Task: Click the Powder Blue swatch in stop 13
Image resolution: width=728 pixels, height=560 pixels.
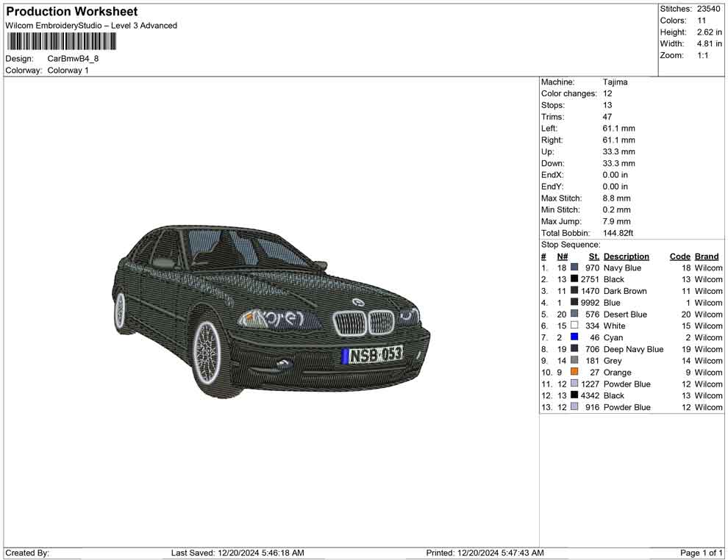Action: (573, 407)
